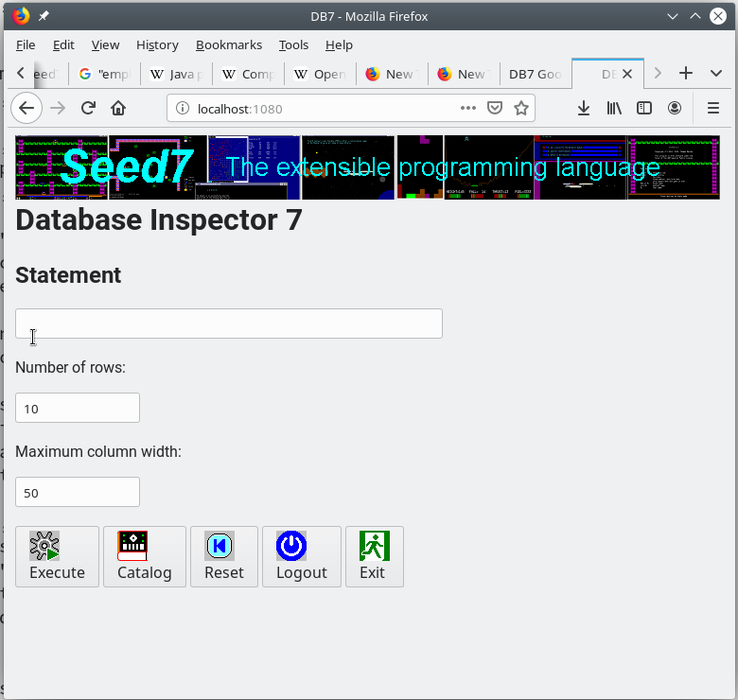
Task: Minimize the Firefox window
Action: 673,16
